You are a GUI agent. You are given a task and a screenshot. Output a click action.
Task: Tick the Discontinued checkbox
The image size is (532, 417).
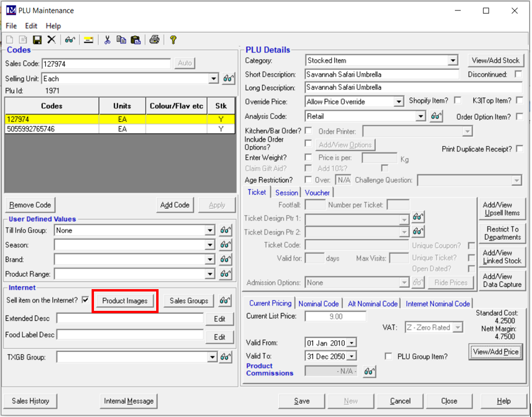(x=518, y=74)
